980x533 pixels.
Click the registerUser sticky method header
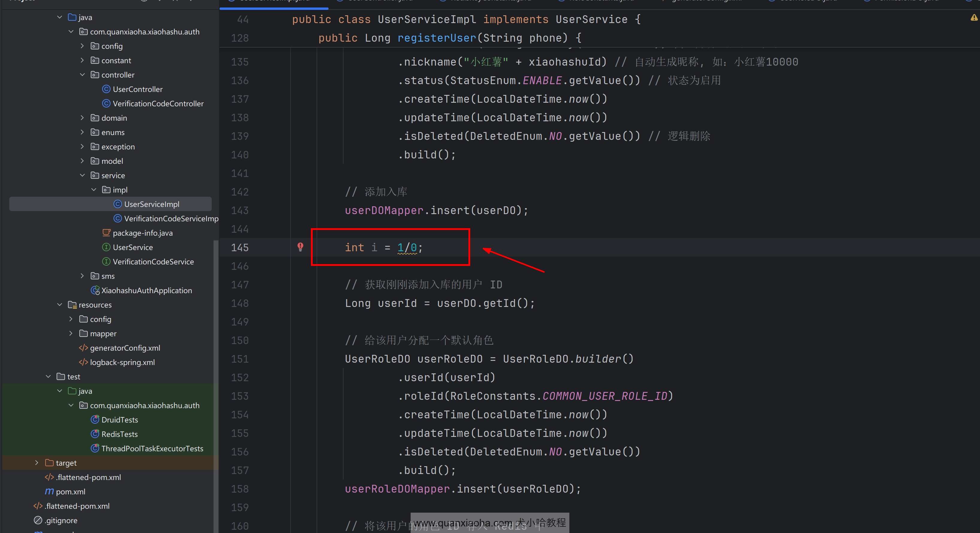(436, 38)
